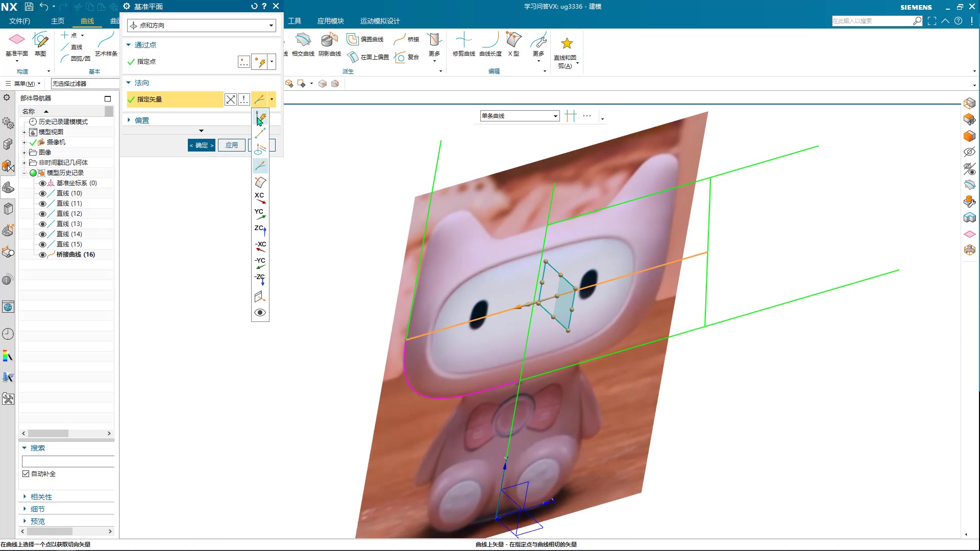Click the Apply button

(231, 145)
